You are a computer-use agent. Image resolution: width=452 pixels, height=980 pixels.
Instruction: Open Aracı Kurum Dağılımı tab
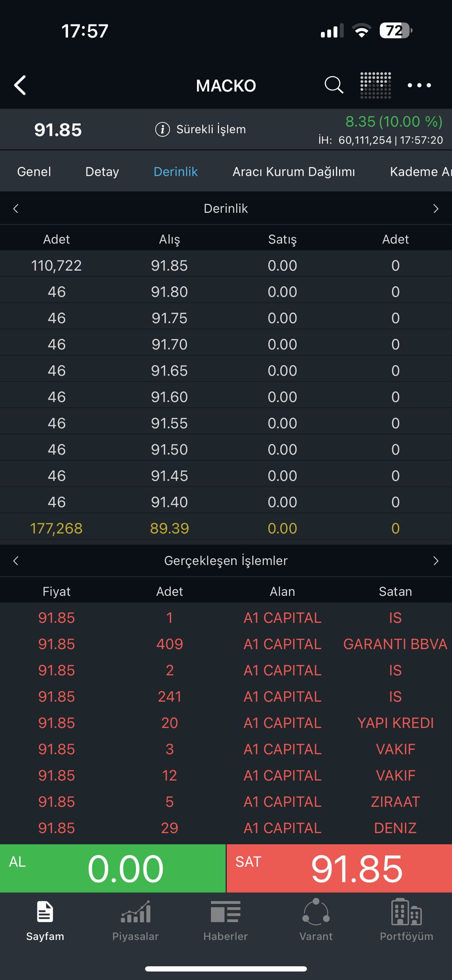click(x=294, y=172)
